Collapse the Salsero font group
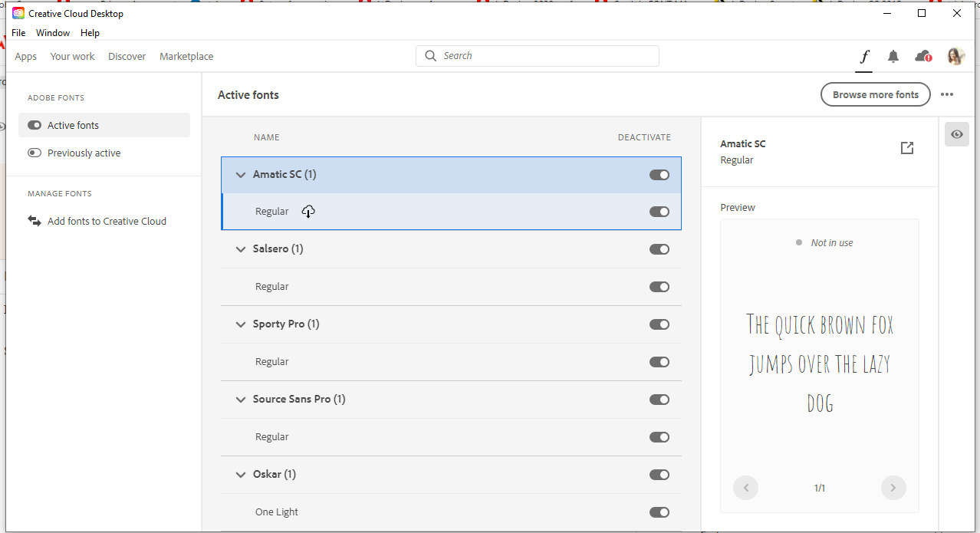The image size is (980, 533). (x=241, y=249)
